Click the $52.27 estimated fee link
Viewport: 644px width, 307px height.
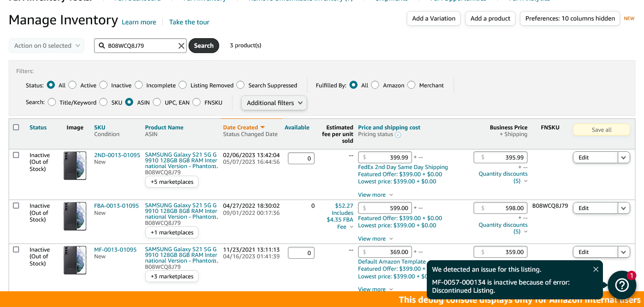(x=344, y=206)
